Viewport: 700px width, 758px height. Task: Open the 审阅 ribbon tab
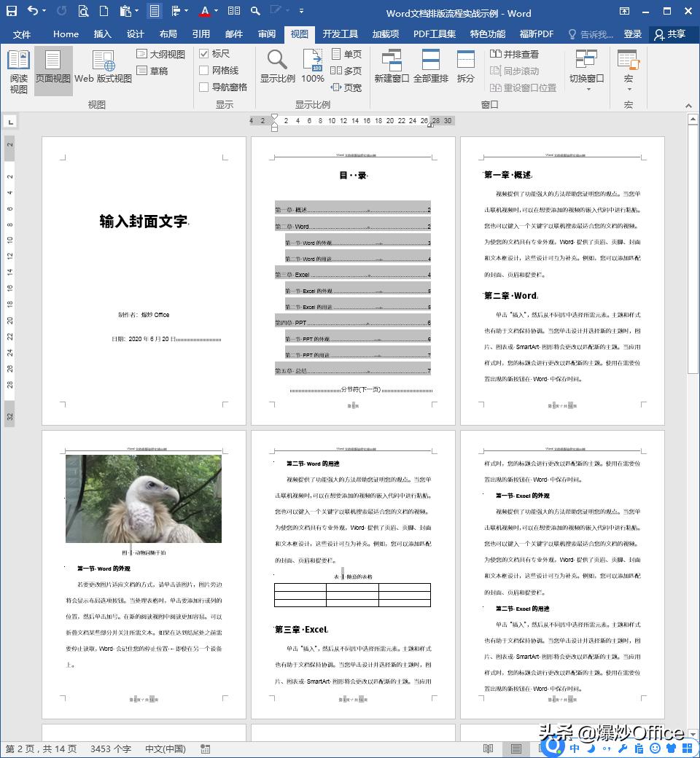(x=267, y=34)
